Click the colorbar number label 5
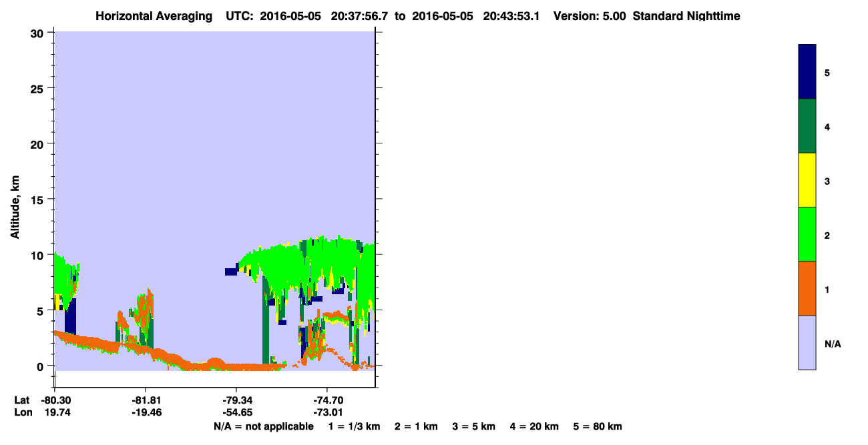Screen dimensions: 868x445 827,72
